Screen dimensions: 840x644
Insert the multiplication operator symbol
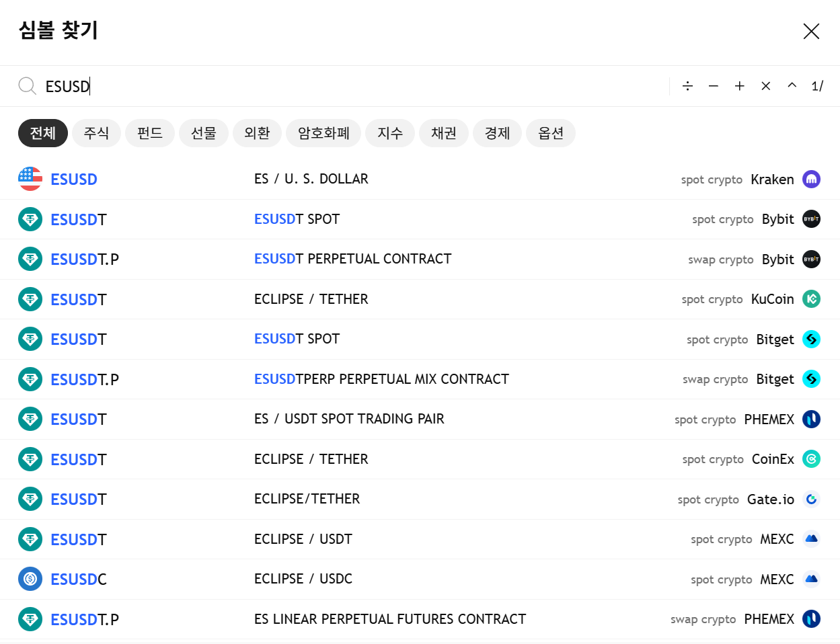pyautogui.click(x=766, y=86)
